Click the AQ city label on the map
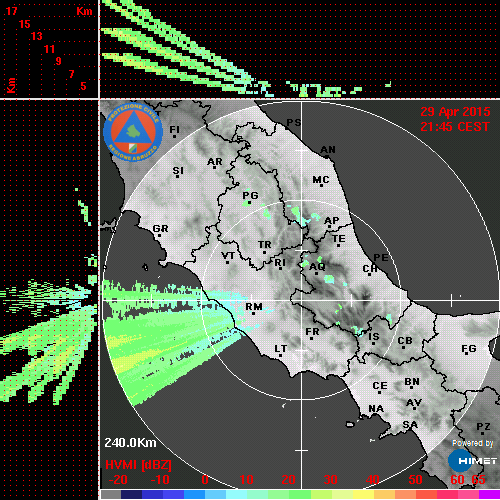 tap(317, 267)
